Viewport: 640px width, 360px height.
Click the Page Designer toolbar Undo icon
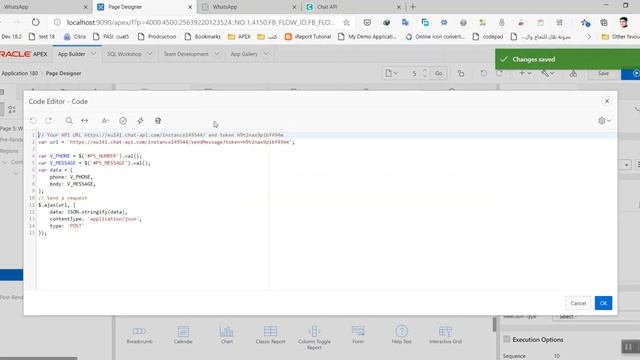483,73
